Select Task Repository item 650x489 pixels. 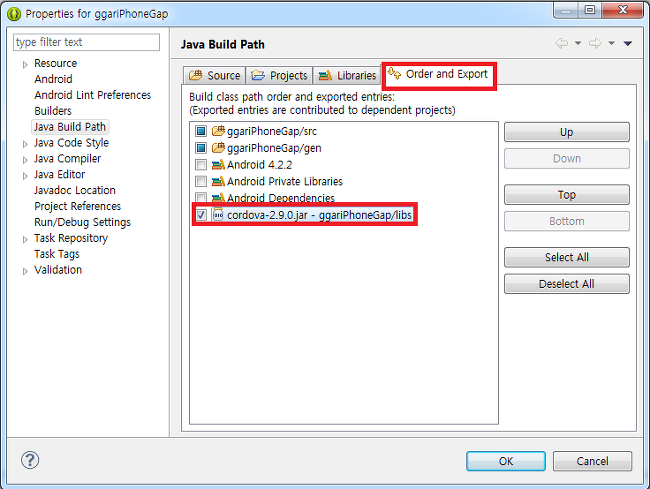coord(70,238)
